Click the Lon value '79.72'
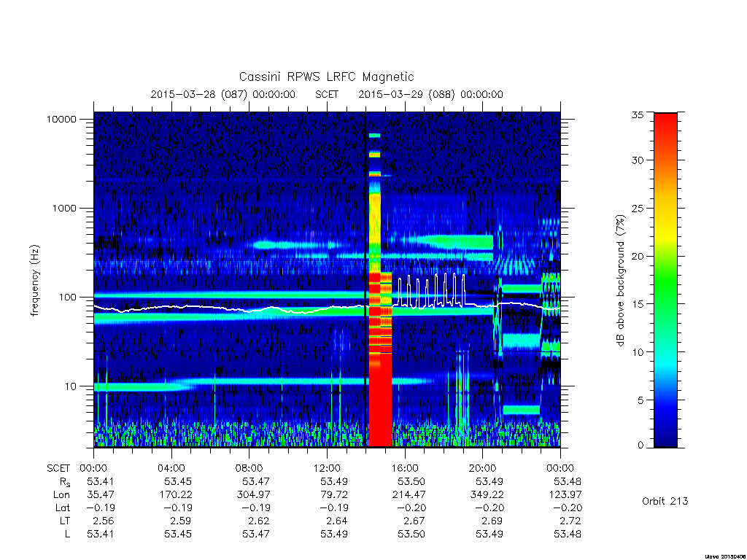Screen dimensions: 747x560 (x=334, y=495)
